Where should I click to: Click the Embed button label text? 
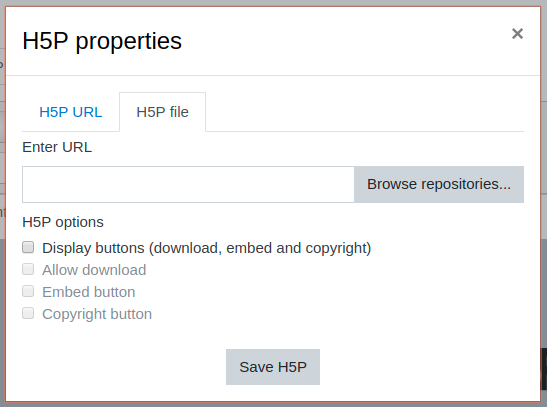(x=89, y=292)
